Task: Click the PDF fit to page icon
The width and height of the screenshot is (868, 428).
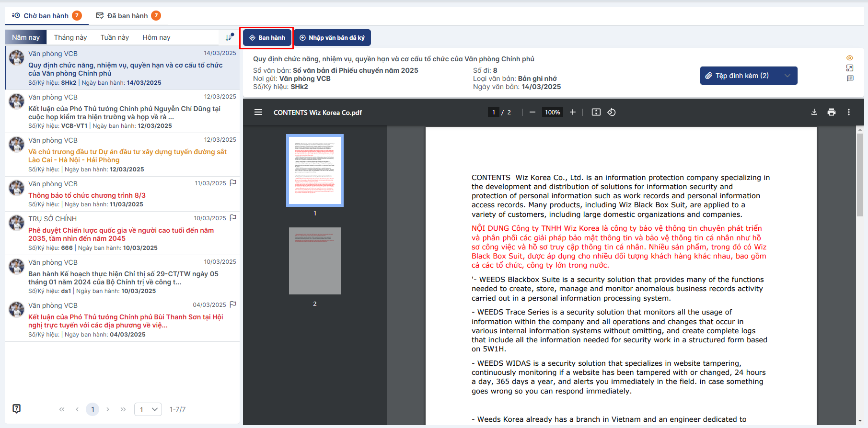Action: (596, 112)
